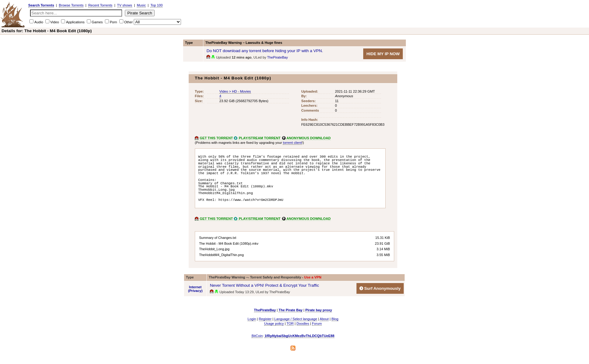Viewport: 589px width, 364px height.
Task: Click the Surf Anonymously button
Action: click(x=380, y=289)
